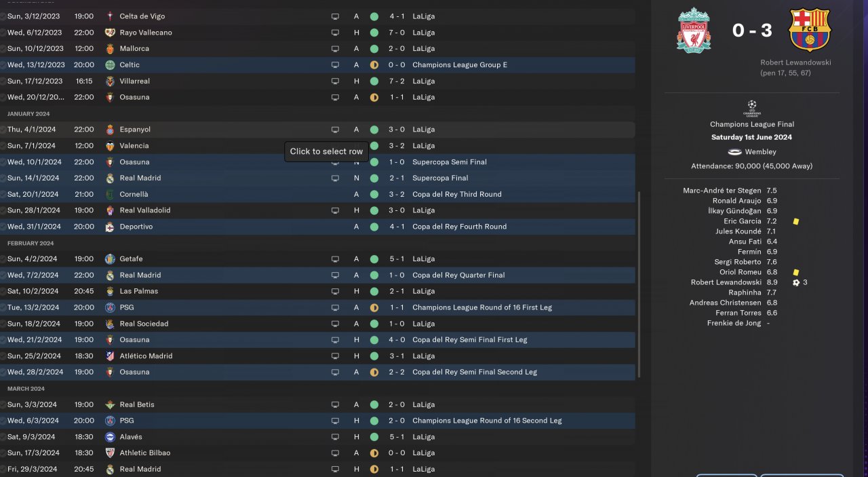Image resolution: width=868 pixels, height=477 pixels.
Task: Click on Frenkie de Jong's name
Action: pyautogui.click(x=734, y=323)
